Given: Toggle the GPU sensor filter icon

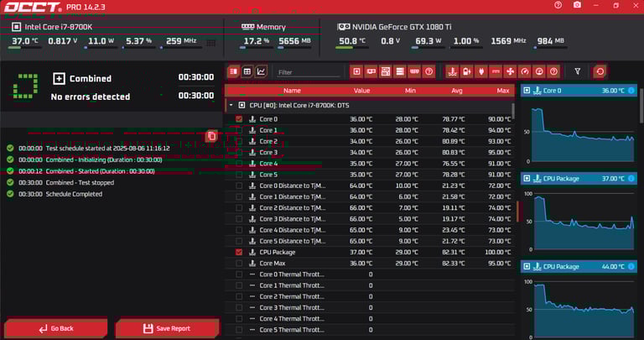Looking at the screenshot, I should (371, 71).
